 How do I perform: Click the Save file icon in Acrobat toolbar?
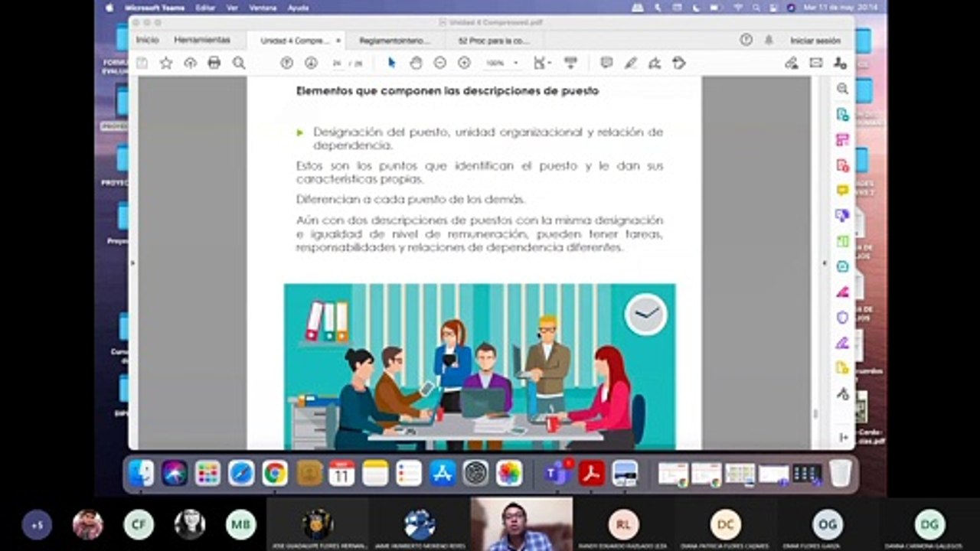pos(142,64)
